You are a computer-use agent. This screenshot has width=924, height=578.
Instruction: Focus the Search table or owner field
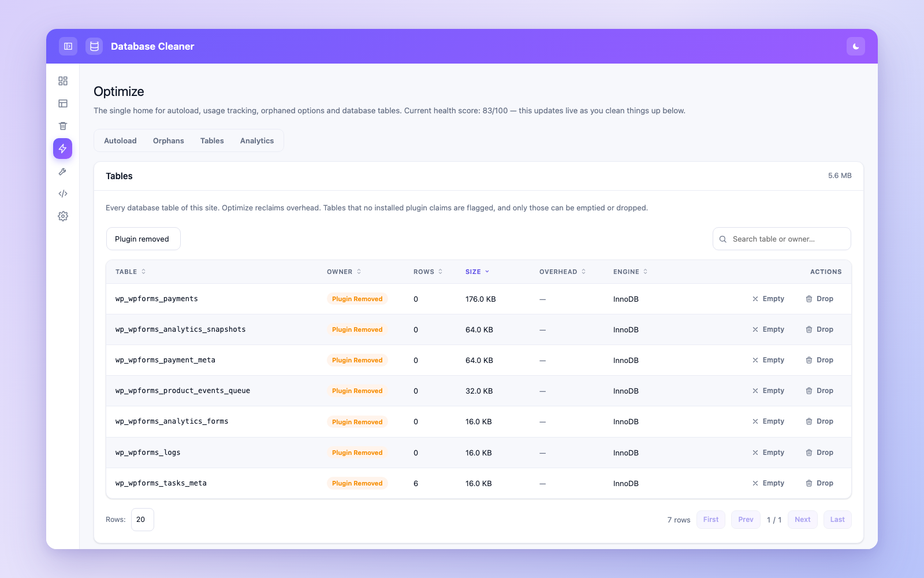[782, 239]
